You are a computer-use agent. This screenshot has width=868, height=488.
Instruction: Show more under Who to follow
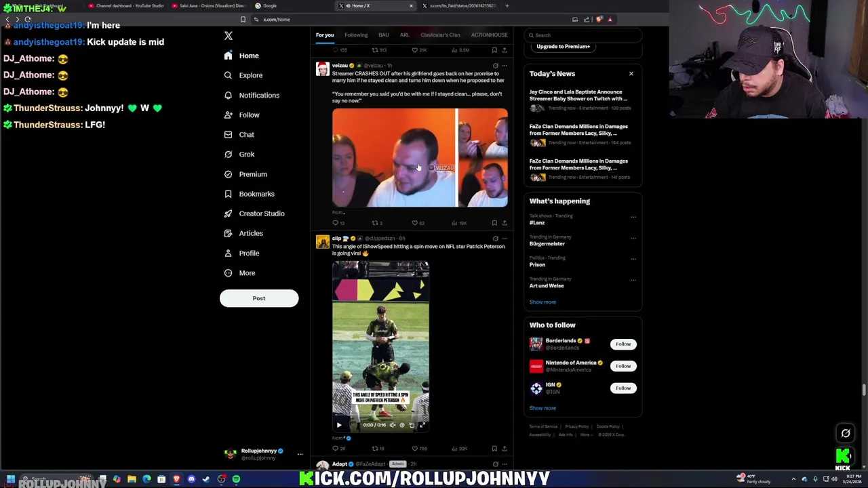point(542,408)
